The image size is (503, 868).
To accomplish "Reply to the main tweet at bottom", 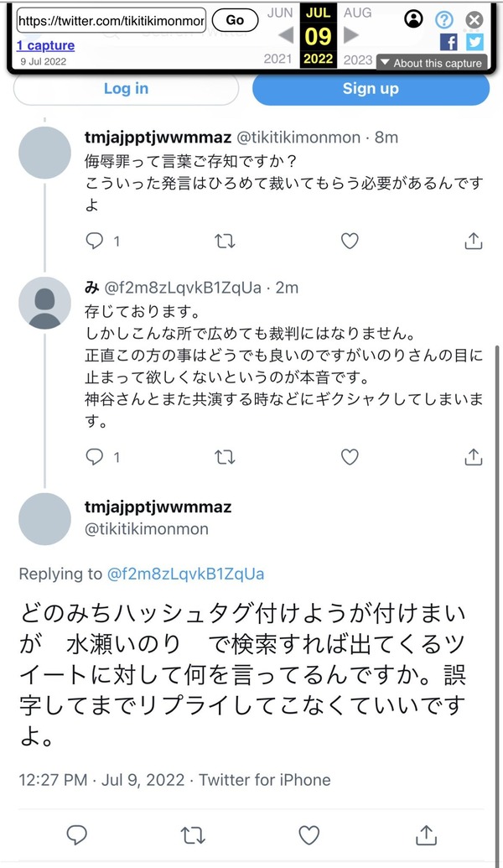I will click(77, 834).
